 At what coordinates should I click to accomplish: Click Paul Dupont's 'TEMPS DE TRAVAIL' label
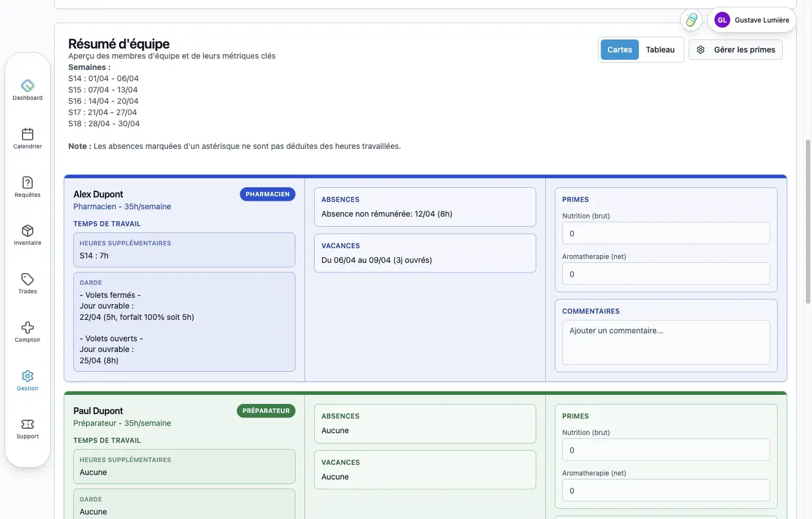coord(107,441)
